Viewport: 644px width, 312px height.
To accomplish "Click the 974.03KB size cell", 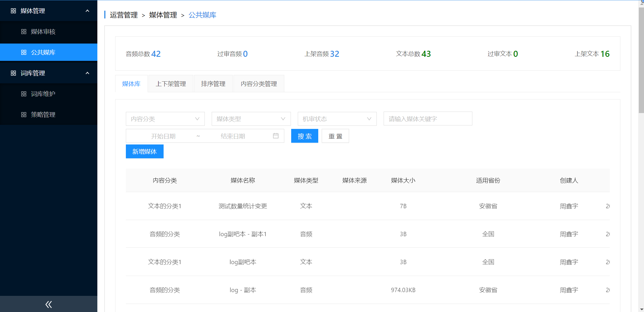I will click(x=403, y=290).
